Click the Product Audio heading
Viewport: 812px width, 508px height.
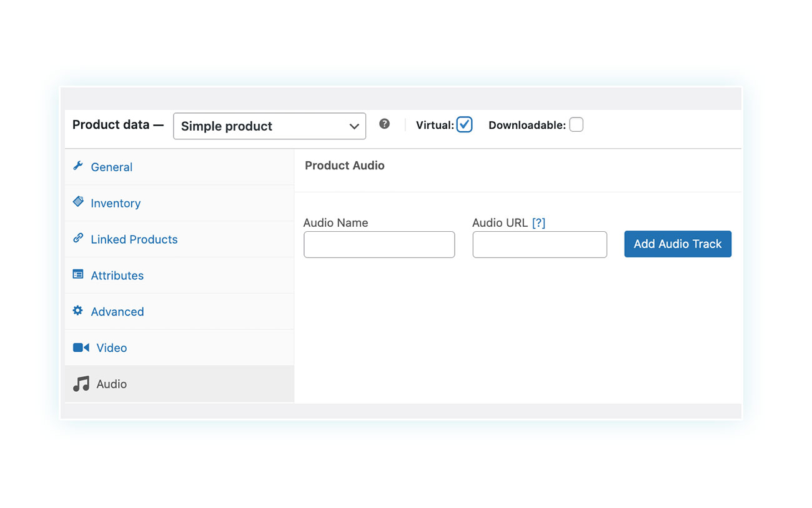point(345,166)
